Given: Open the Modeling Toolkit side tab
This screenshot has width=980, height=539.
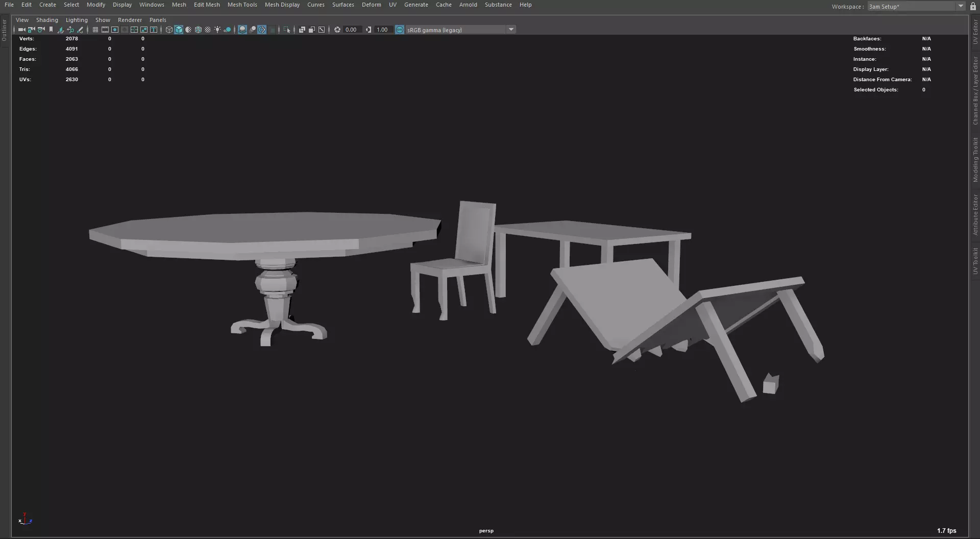Looking at the screenshot, I should point(975,160).
